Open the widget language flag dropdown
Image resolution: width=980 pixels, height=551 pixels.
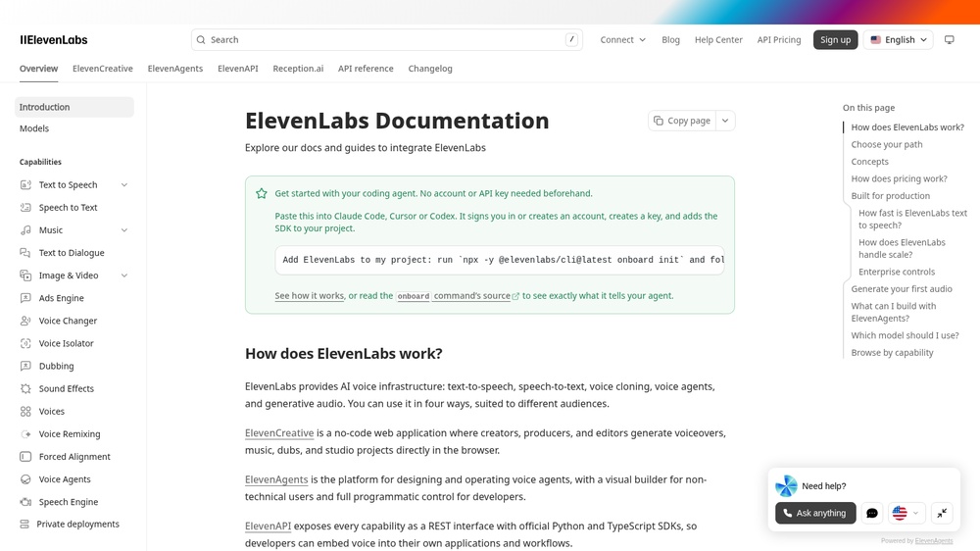click(x=905, y=513)
